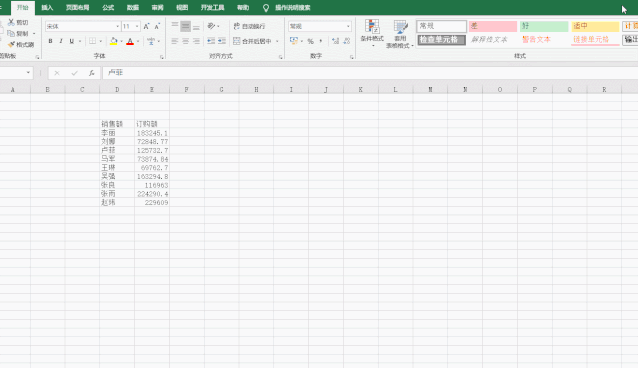Image resolution: width=638 pixels, height=368 pixels.
Task: Toggle Wrap Text (自动换行)
Action: [249, 26]
